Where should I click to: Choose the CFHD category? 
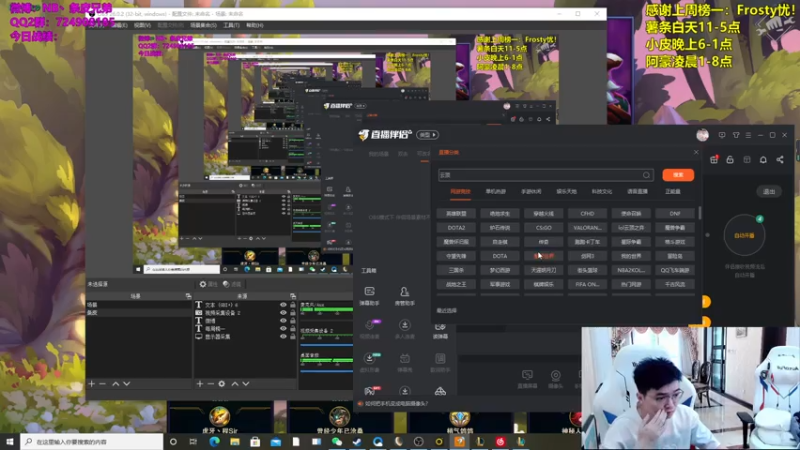click(587, 214)
